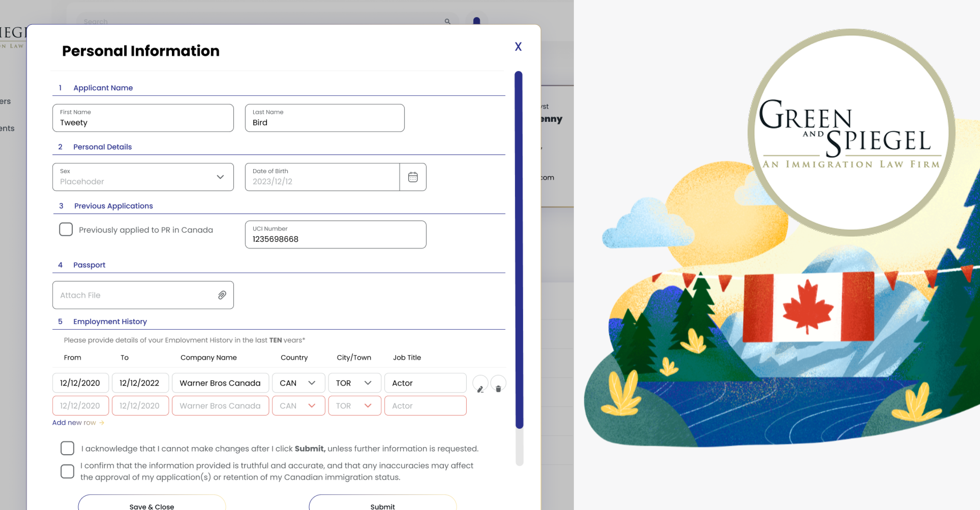
Task: Check Previously applied to PR in Canada
Action: click(x=66, y=229)
